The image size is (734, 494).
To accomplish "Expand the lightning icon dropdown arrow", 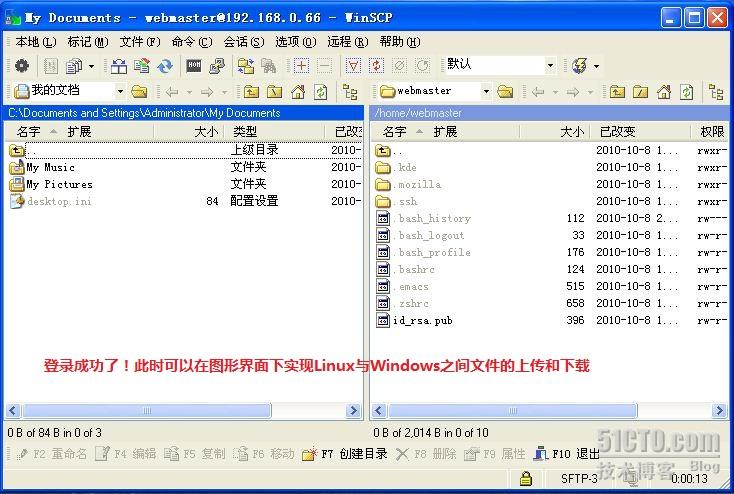I will 596,66.
